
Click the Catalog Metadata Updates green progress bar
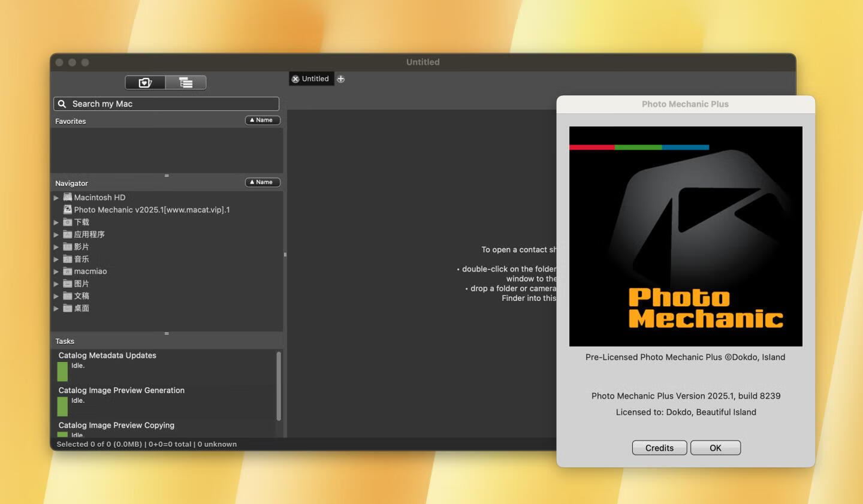(62, 372)
